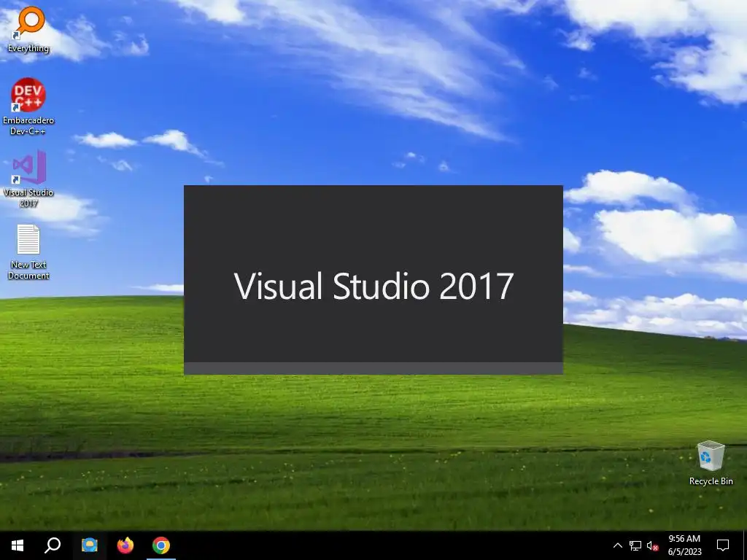Viewport: 747px width, 560px height.
Task: Click the Visual Studio 2017 splash screen
Action: click(373, 280)
